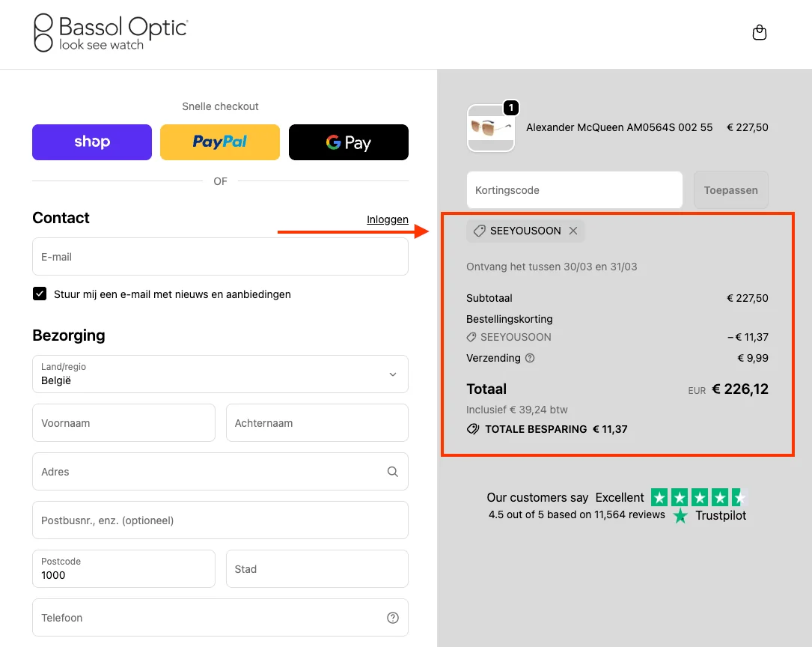
Task: Click the Bestellingskorting label
Action: pyautogui.click(x=509, y=319)
